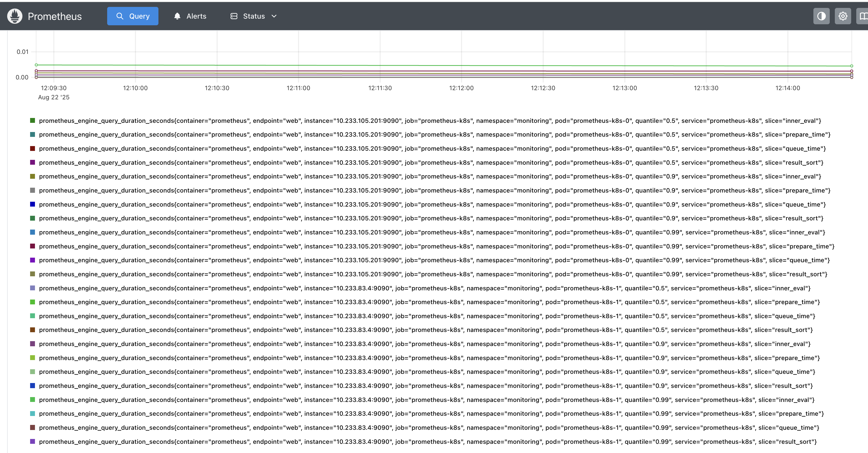Screen dimensions: 868x453
Task: Click the maroon swatch of k8s-0 0.5 queue_time
Action: (x=33, y=149)
